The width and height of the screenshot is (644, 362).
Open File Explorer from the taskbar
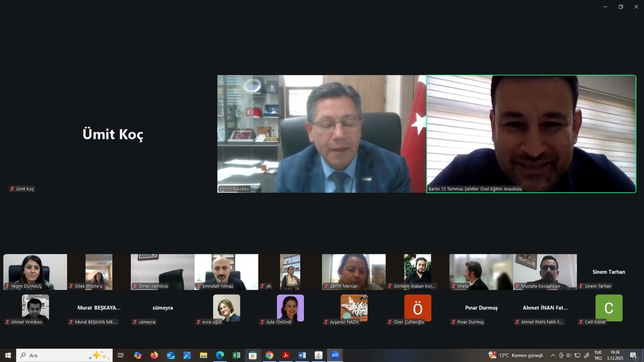(x=203, y=355)
